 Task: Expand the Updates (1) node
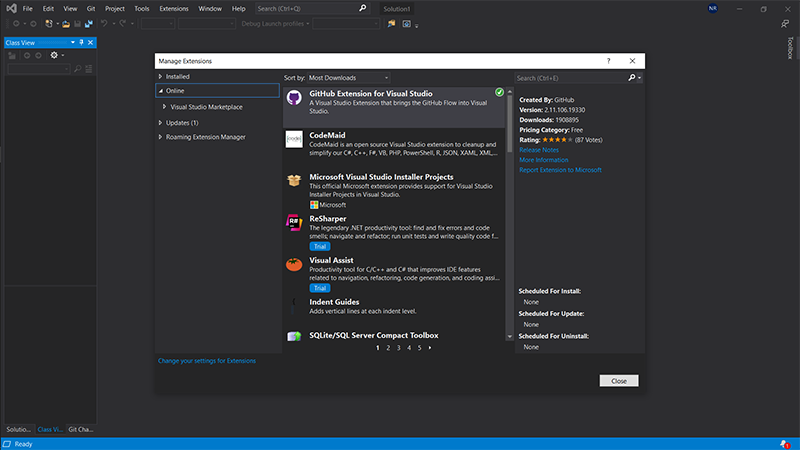click(x=160, y=122)
